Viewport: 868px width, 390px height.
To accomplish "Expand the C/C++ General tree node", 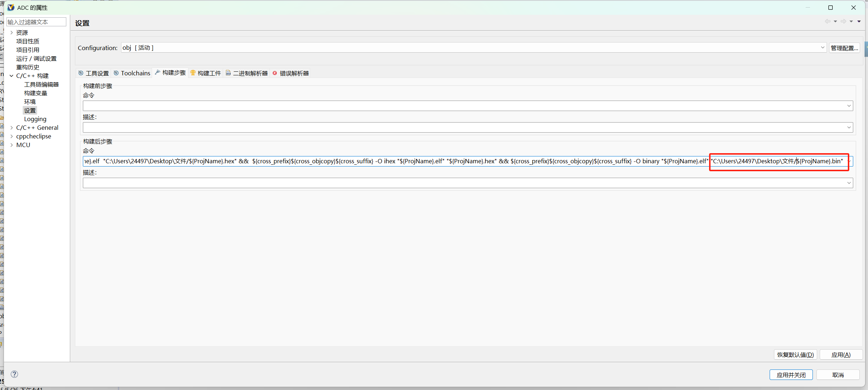I will [x=12, y=128].
